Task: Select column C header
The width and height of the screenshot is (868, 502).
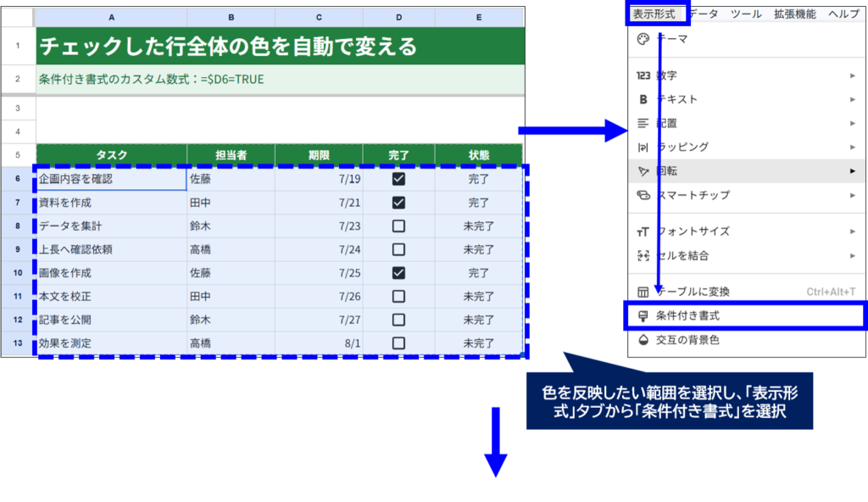Action: point(319,17)
